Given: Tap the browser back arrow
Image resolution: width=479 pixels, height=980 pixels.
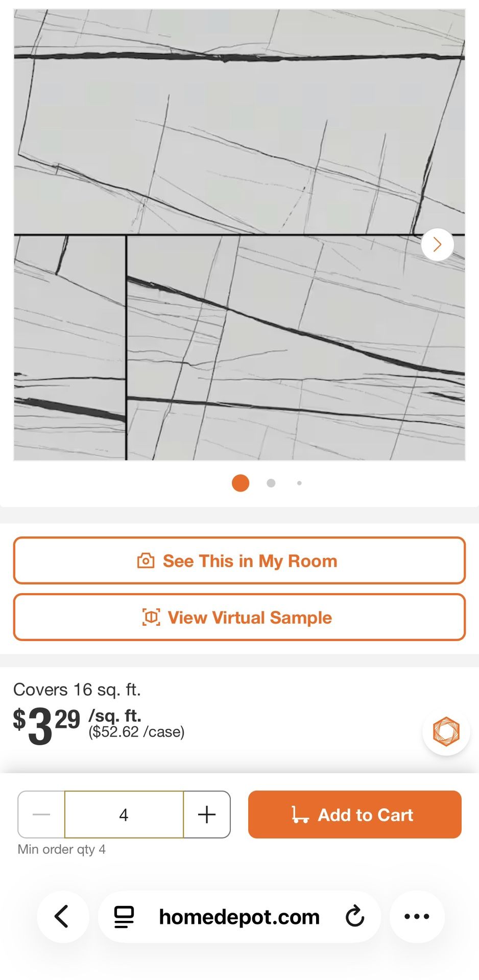Looking at the screenshot, I should click(62, 917).
